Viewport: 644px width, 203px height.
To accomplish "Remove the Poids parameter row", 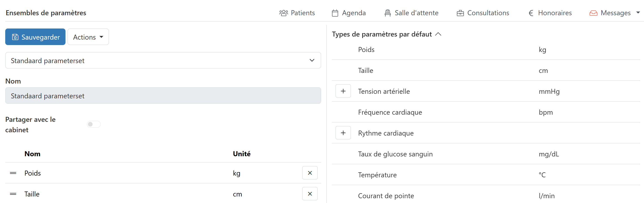I will point(310,173).
